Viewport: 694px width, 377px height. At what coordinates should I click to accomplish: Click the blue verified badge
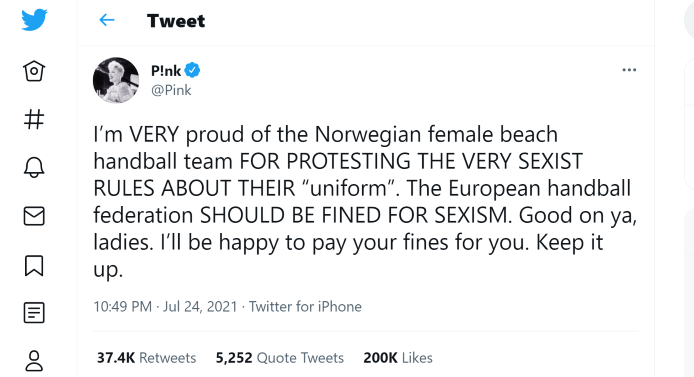(x=193, y=70)
